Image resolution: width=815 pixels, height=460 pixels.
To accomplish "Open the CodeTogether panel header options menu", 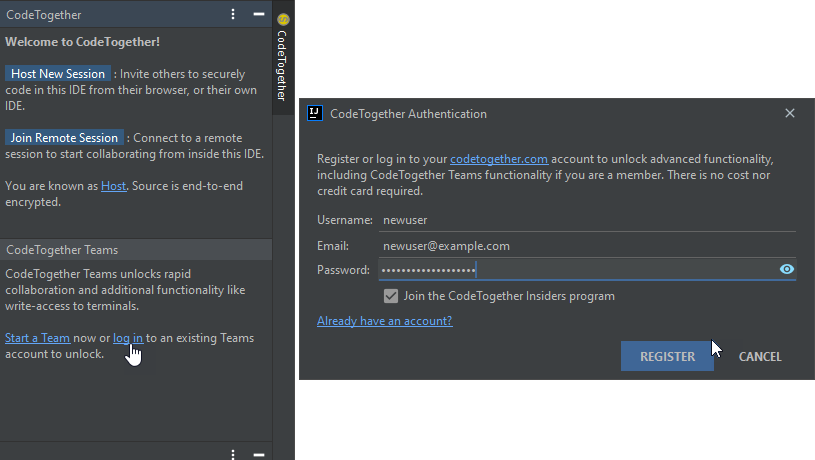I will (233, 15).
